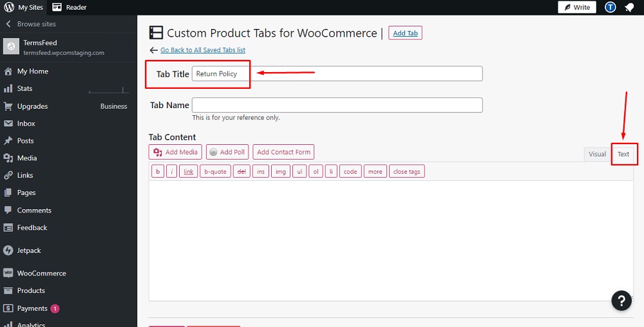Click the more quicktag button

(375, 171)
